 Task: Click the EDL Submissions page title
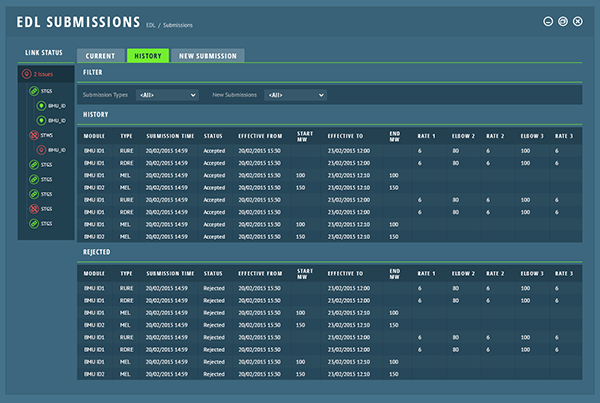(x=78, y=22)
